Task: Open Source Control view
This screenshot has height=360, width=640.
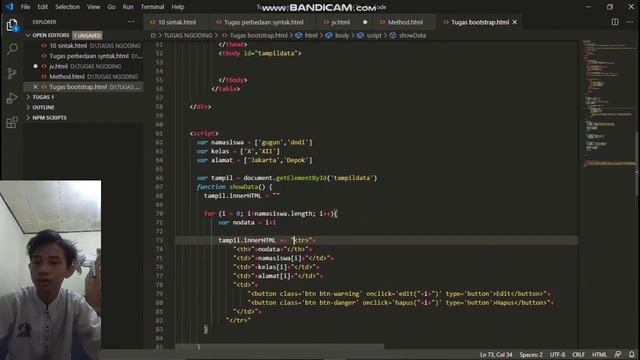Action: [12, 73]
